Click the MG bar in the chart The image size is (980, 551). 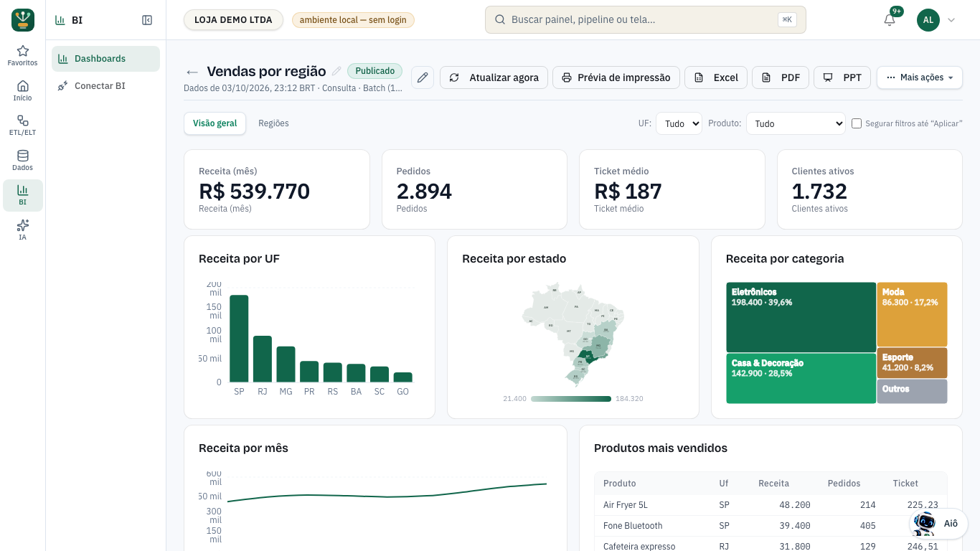[286, 364]
